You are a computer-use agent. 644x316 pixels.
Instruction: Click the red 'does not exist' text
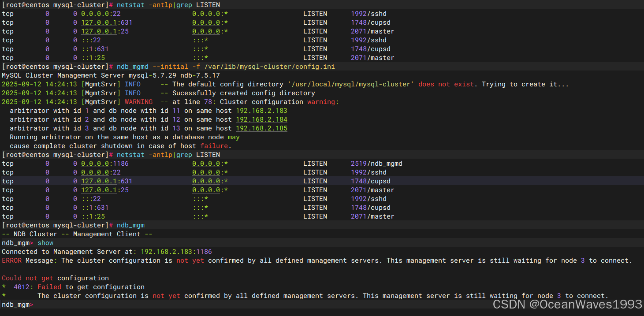446,84
